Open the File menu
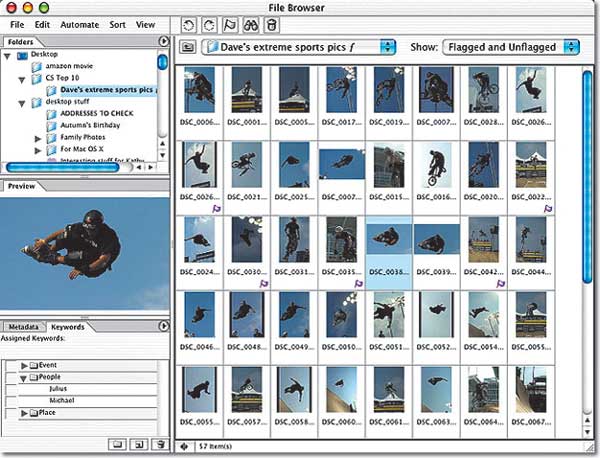The height and width of the screenshot is (458, 600). click(17, 25)
